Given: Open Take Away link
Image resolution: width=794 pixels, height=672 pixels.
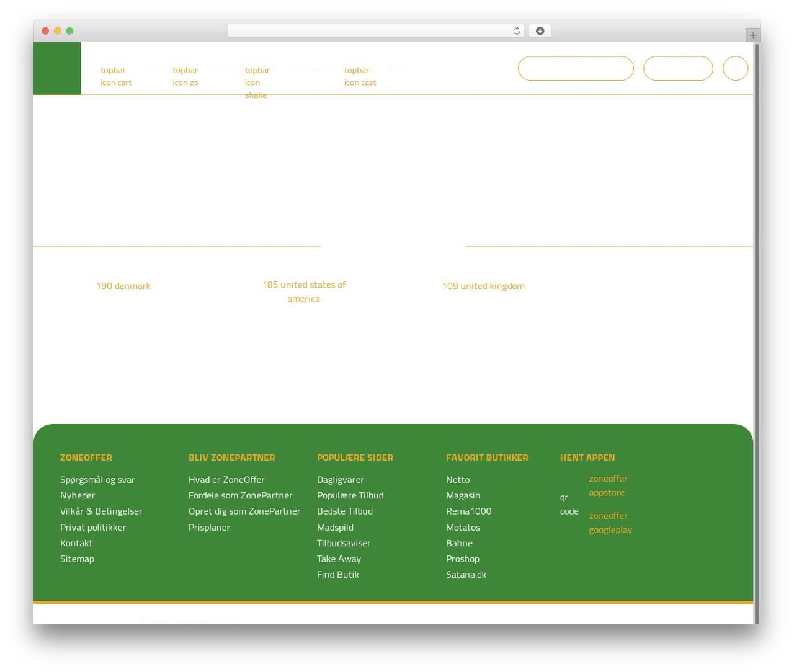Looking at the screenshot, I should (x=339, y=559).
